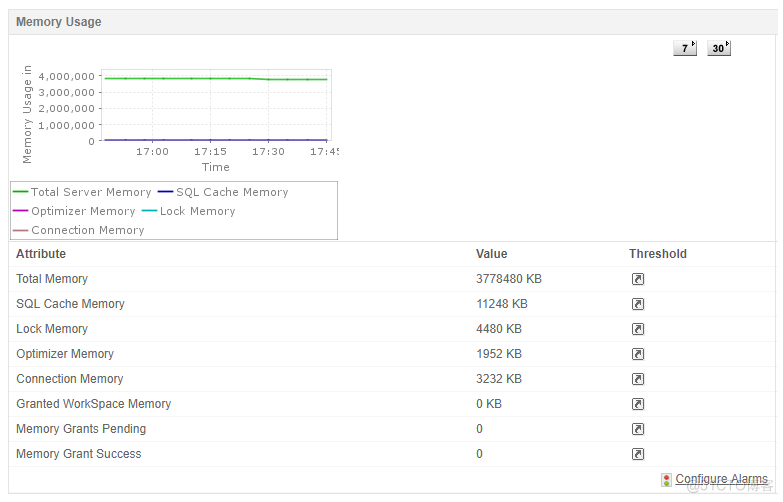The image size is (783, 502).
Task: Click threshold icon for Connection Memory
Action: point(638,379)
